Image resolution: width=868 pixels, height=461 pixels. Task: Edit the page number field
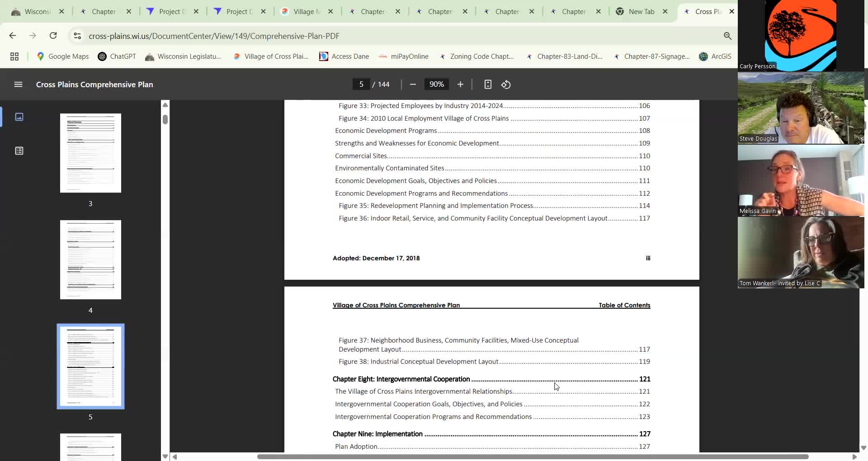361,85
